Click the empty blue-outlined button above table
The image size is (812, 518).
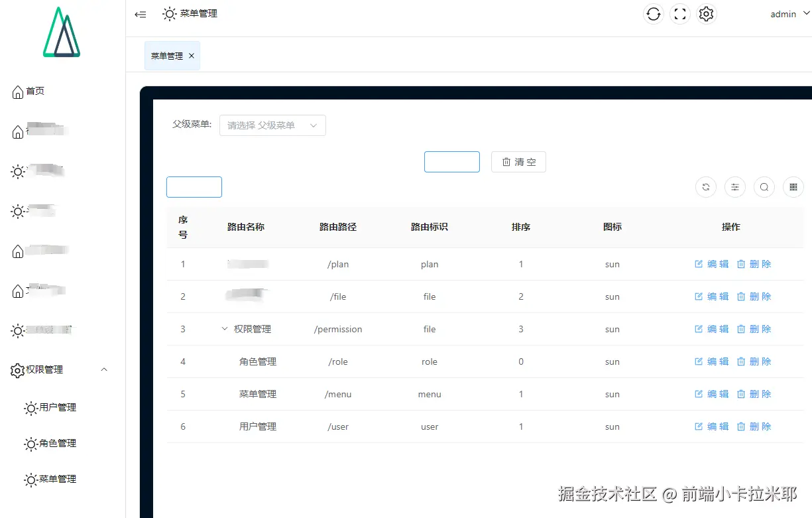coord(194,187)
